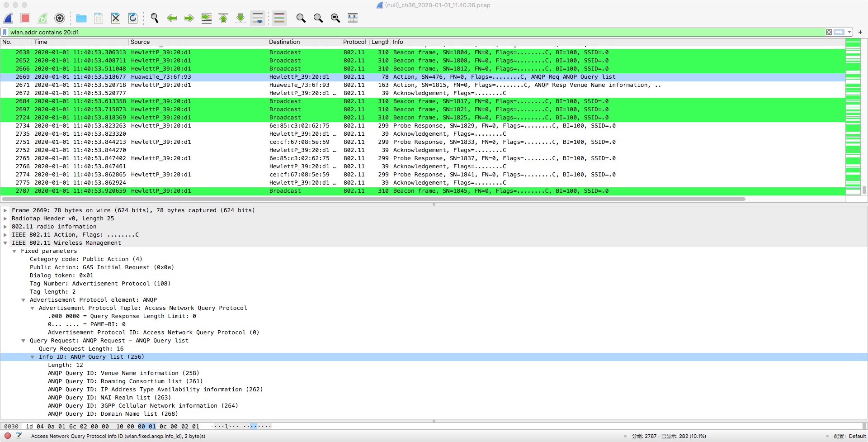Select packet 2787 beacon frame SN=1845
Screen dimensions: 868x442
click(423, 191)
